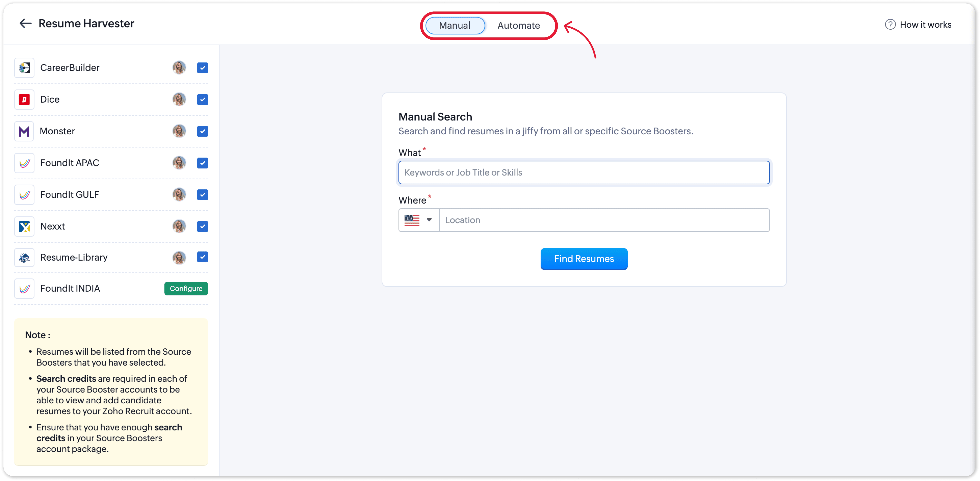Click the Resume-Library logo icon
This screenshot has width=980, height=481.
(x=24, y=258)
